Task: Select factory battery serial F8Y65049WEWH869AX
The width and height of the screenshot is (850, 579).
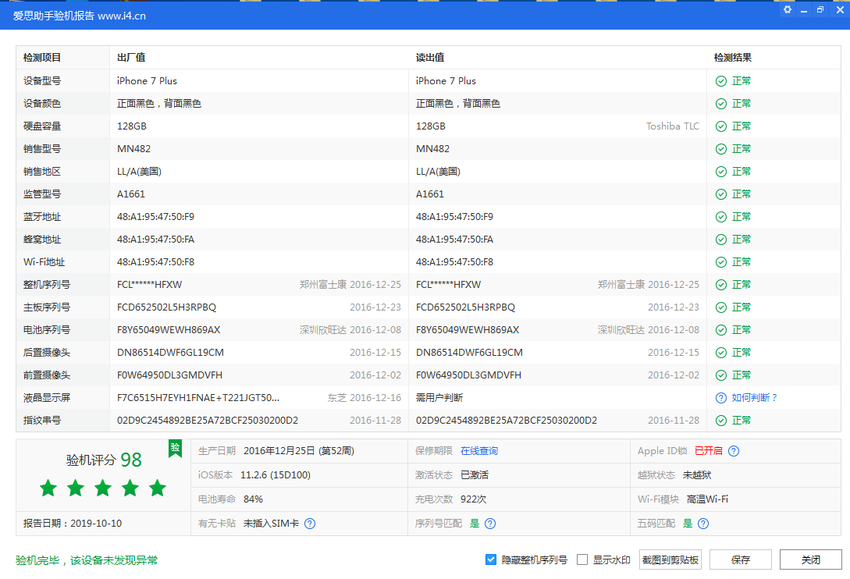Action: click(169, 330)
